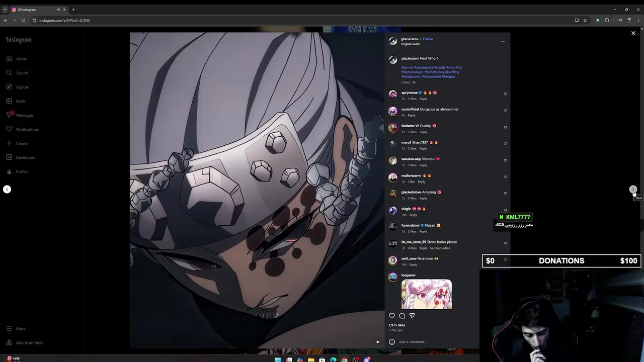Open the glacieramv username in the post header

410,39
